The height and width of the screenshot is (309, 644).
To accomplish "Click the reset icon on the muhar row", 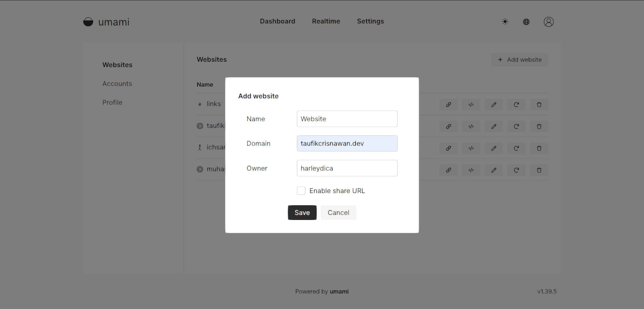I will coord(516,170).
